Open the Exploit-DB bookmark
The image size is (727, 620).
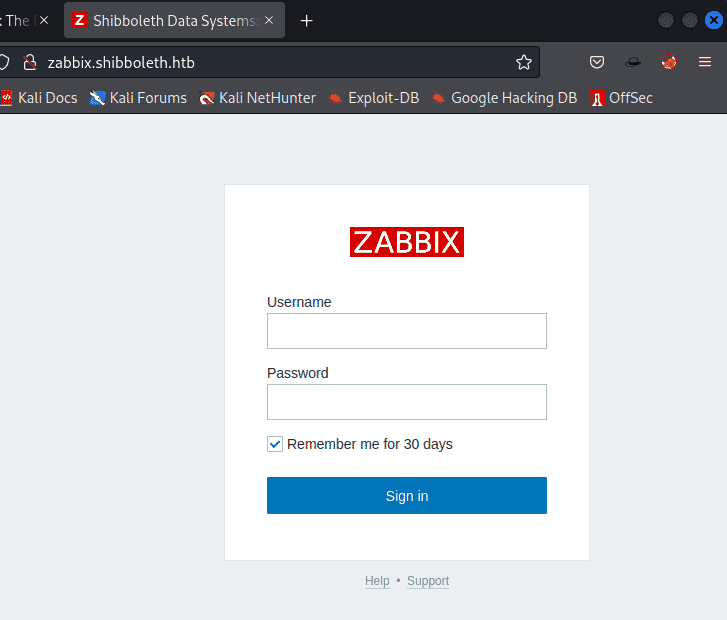tap(374, 98)
